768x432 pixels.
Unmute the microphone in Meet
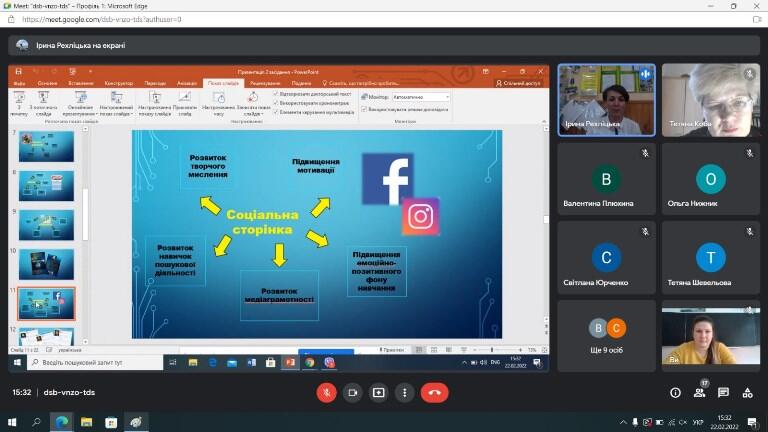(x=326, y=393)
